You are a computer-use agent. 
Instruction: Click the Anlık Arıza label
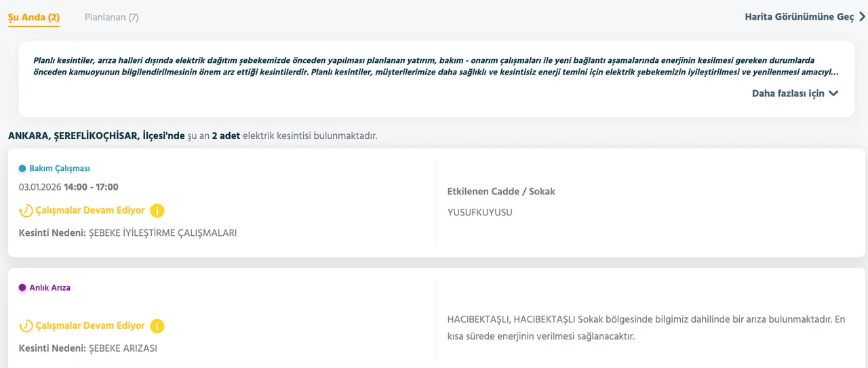point(50,288)
